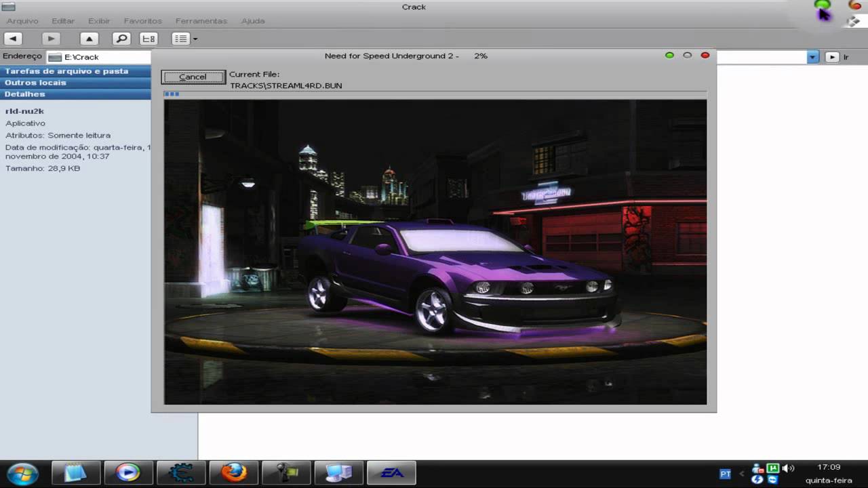
Task: Click the gray button on installer title bar
Action: (x=687, y=56)
